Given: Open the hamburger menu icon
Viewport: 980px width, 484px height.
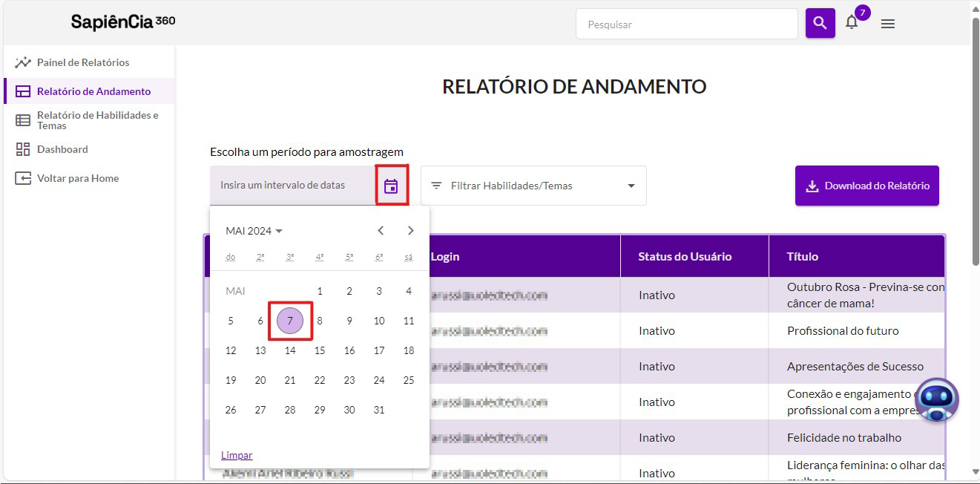Looking at the screenshot, I should point(887,24).
